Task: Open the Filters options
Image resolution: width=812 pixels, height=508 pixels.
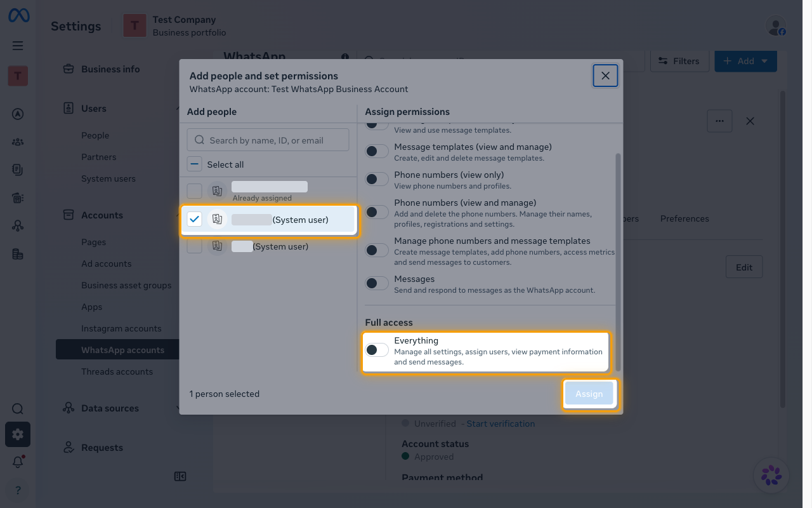Action: [679, 61]
